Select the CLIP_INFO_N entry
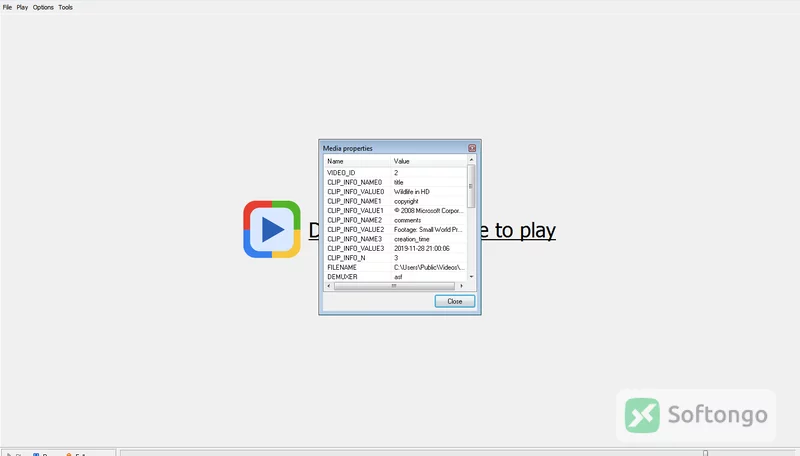The image size is (800, 456). pos(346,258)
